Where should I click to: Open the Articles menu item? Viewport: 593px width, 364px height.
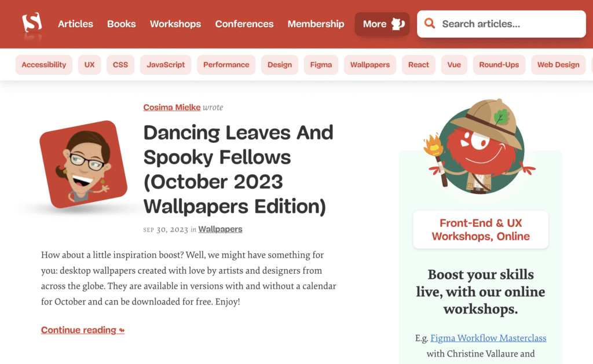click(75, 24)
